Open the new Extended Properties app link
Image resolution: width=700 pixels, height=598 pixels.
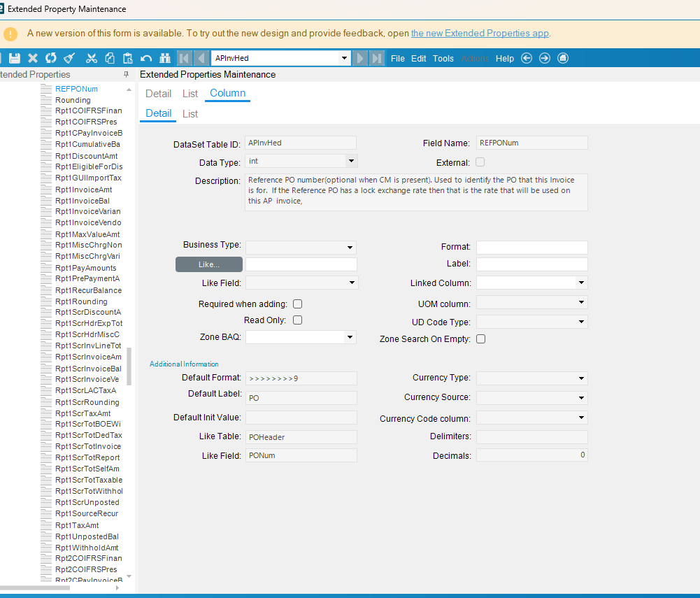click(x=480, y=33)
